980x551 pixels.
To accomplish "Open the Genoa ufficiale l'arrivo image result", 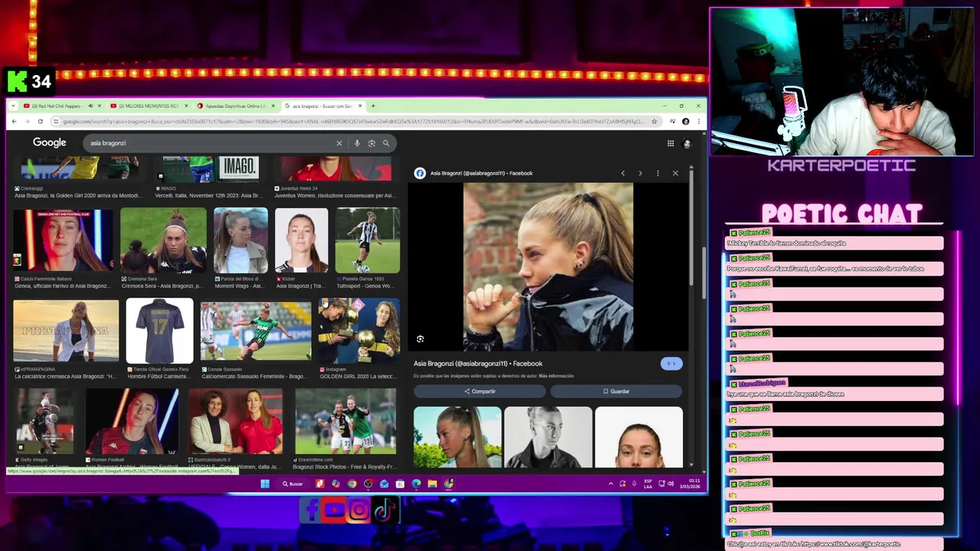I will 63,242.
